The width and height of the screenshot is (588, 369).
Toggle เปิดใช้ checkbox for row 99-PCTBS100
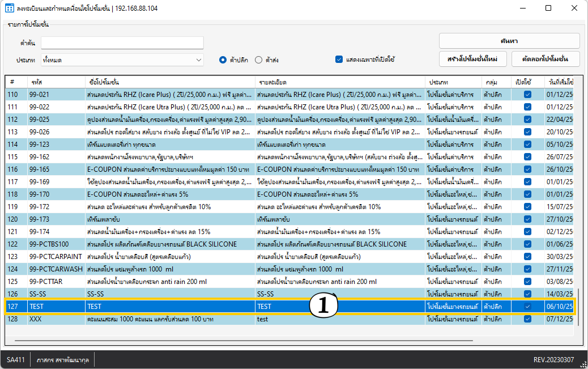pyautogui.click(x=527, y=244)
